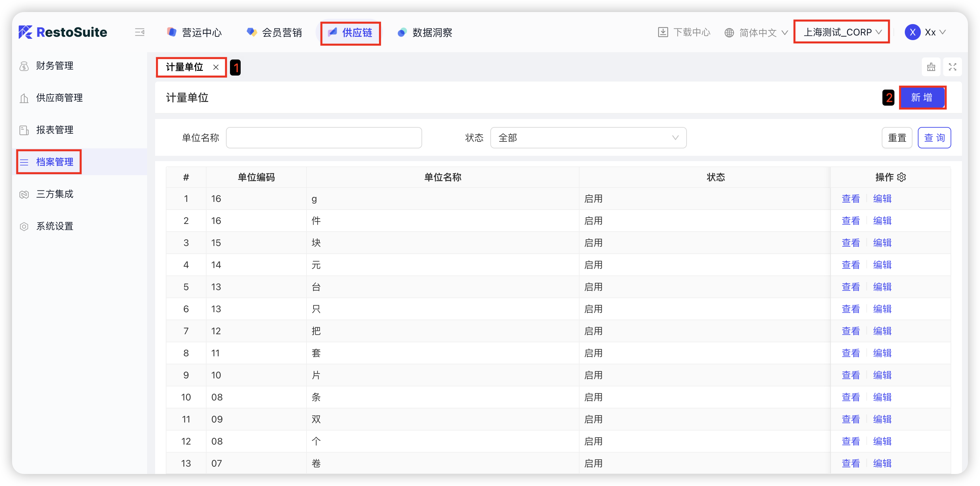This screenshot has width=980, height=486.
Task: Click the fullscreen expand icon
Action: pos(952,67)
